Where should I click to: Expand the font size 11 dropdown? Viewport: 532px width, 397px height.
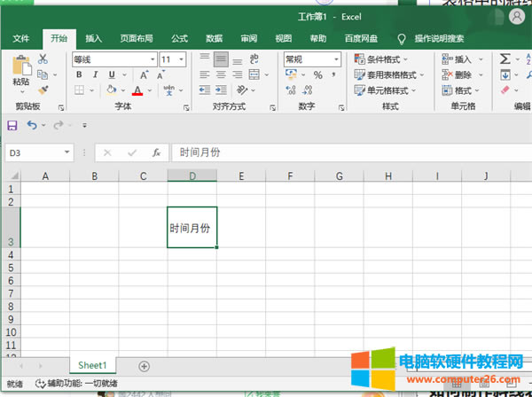tap(183, 59)
